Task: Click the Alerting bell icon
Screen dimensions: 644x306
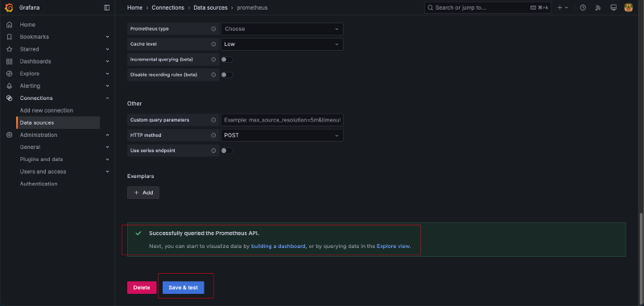Action: pyautogui.click(x=9, y=86)
